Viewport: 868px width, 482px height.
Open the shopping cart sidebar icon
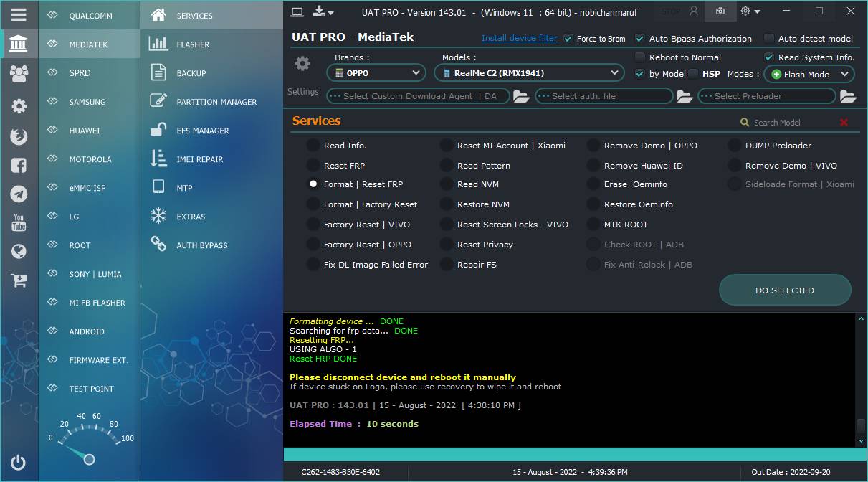(19, 280)
